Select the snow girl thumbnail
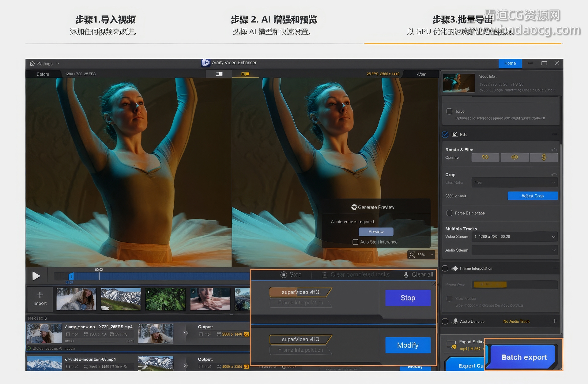The image size is (588, 384). point(76,299)
